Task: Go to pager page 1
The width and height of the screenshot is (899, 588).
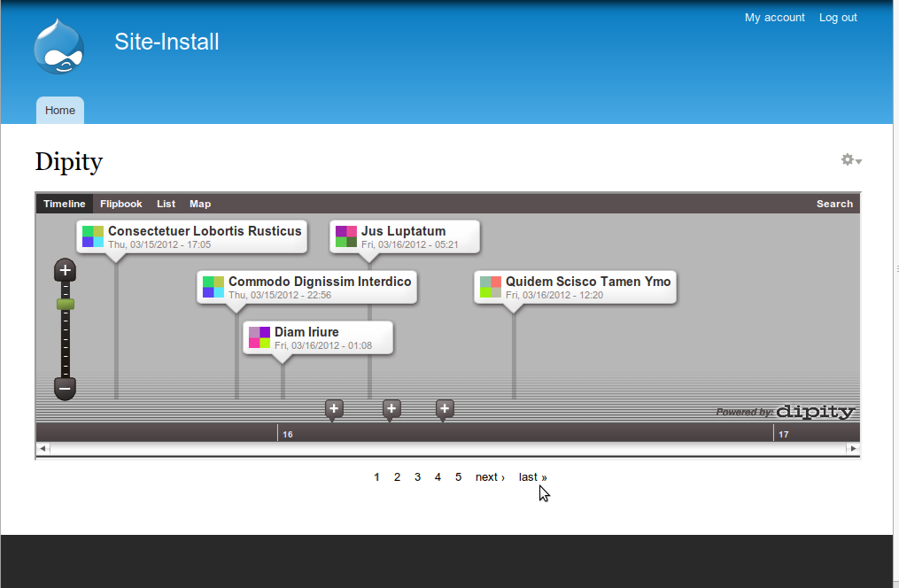Action: [376, 477]
